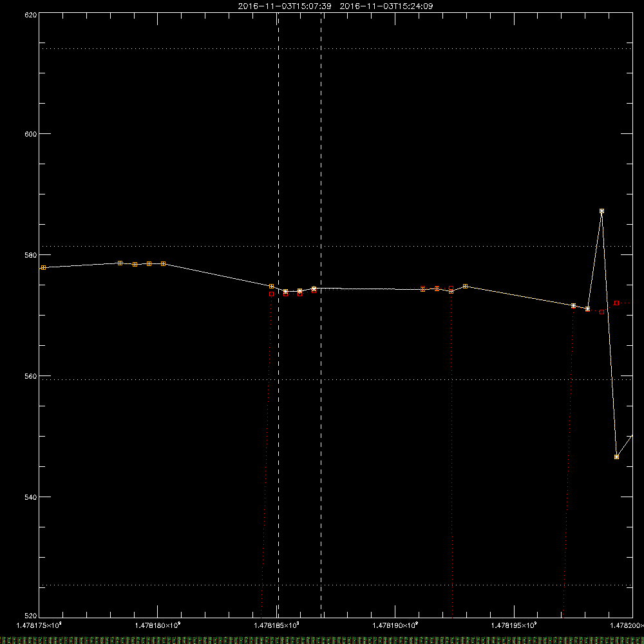The image size is (644, 644).
Task: Select the y-axis label 620
Action: click(x=31, y=15)
